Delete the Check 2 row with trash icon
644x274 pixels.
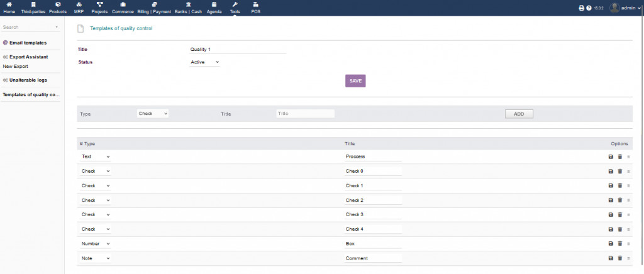coord(619,200)
